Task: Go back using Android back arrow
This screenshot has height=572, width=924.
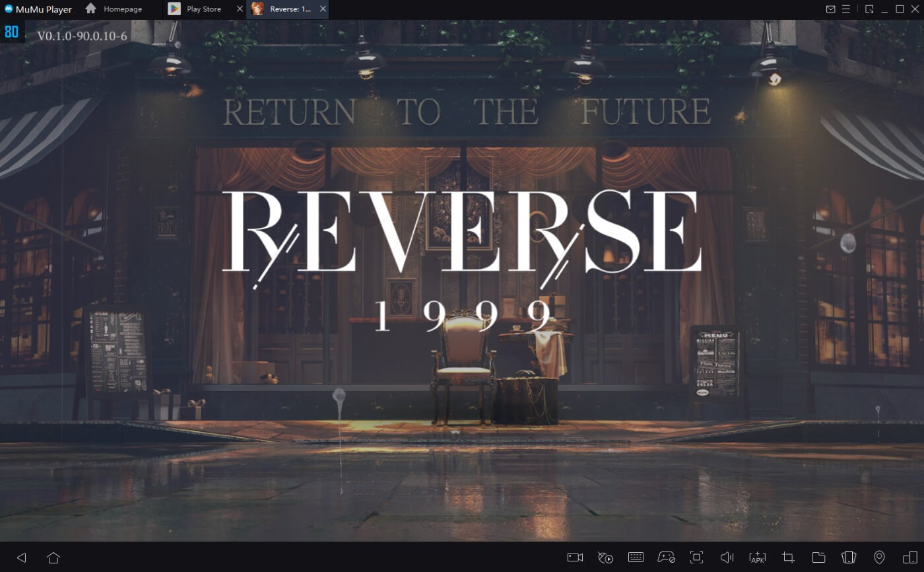Action: click(x=21, y=557)
